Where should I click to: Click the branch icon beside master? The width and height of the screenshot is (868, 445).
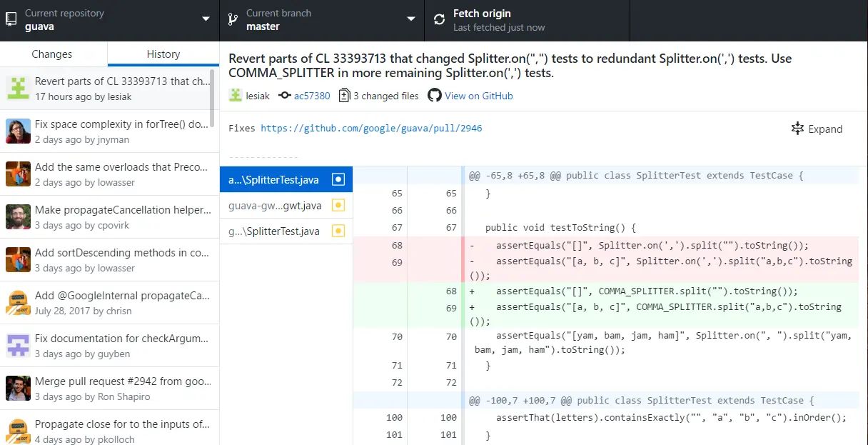[232, 20]
